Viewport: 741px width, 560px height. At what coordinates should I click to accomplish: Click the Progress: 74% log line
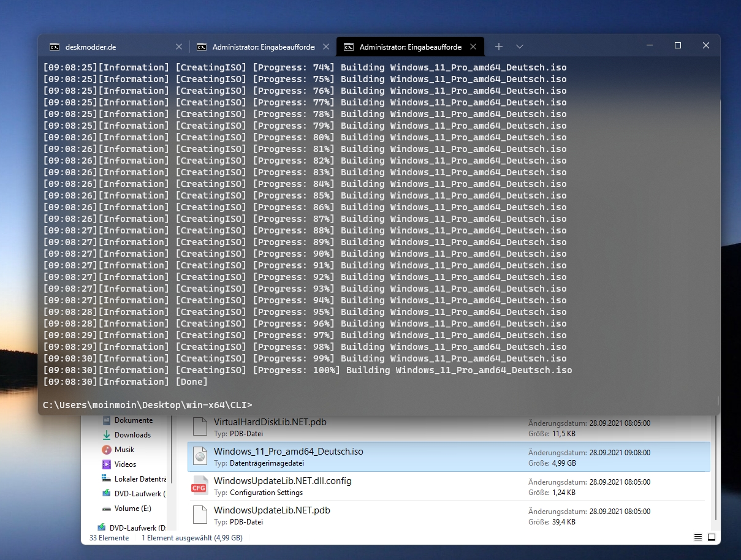[305, 67]
